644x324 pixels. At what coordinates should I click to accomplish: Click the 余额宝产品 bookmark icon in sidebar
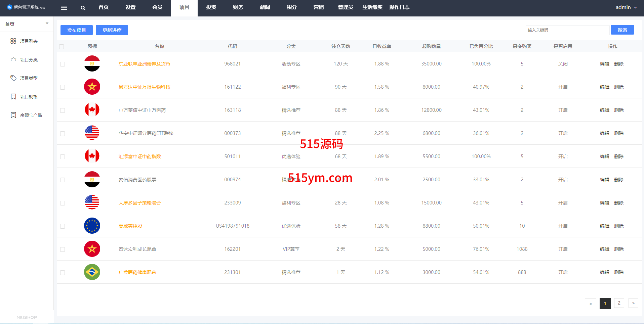click(13, 115)
